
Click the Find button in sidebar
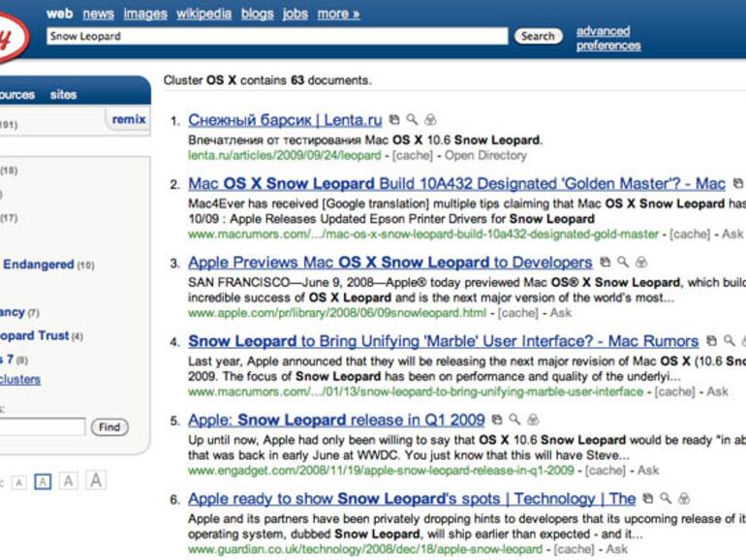(109, 426)
